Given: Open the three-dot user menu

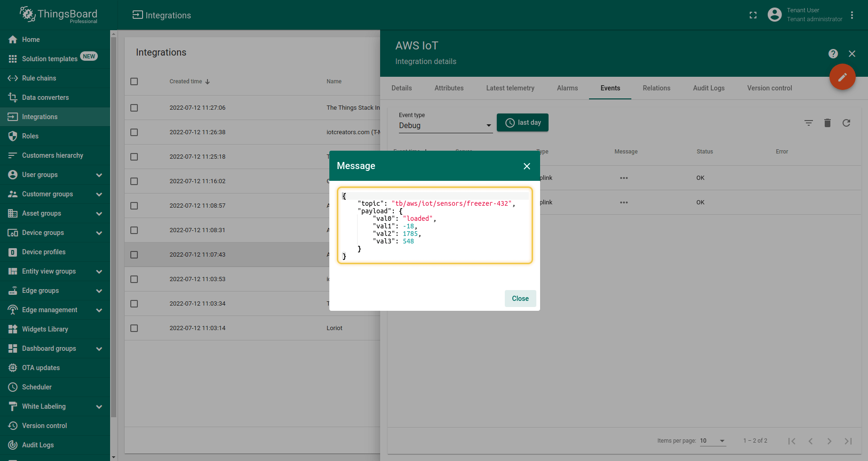Looking at the screenshot, I should coord(852,15).
